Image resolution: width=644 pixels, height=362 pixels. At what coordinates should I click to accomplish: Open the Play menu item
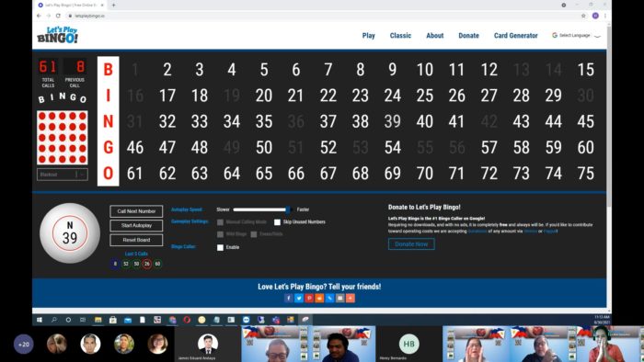click(x=368, y=35)
